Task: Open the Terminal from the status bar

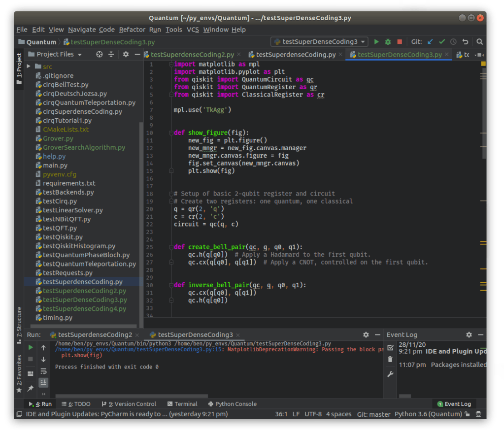Action: point(183,404)
